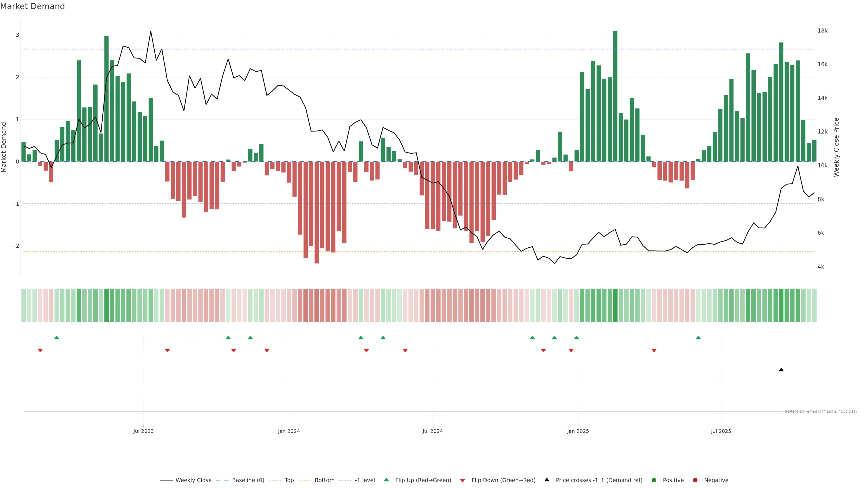Click the black price-cross triangle marker
The width and height of the screenshot is (868, 488).
click(781, 370)
